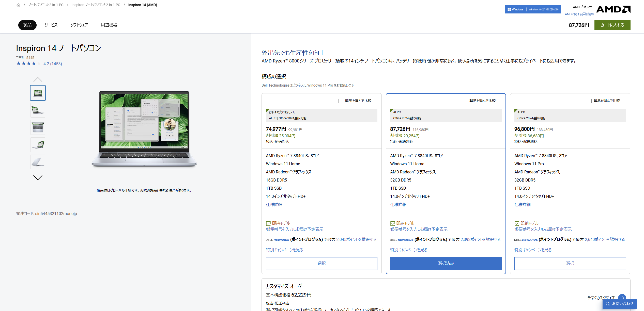Click the quick-ship check icon on the 96,800円 card

[517, 223]
